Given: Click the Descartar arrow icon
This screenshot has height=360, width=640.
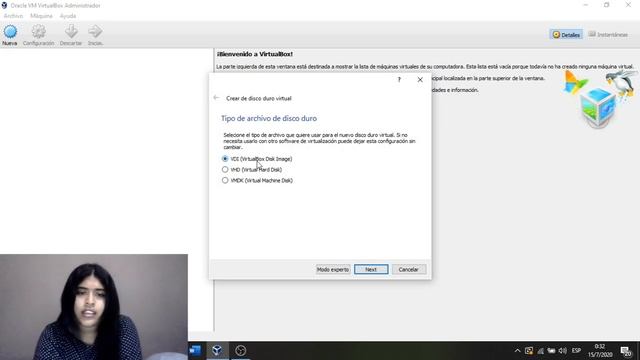Looking at the screenshot, I should point(71,31).
